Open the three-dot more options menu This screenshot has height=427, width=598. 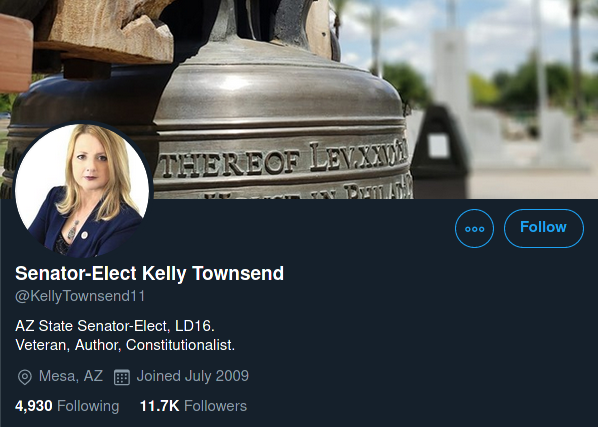[x=474, y=228]
